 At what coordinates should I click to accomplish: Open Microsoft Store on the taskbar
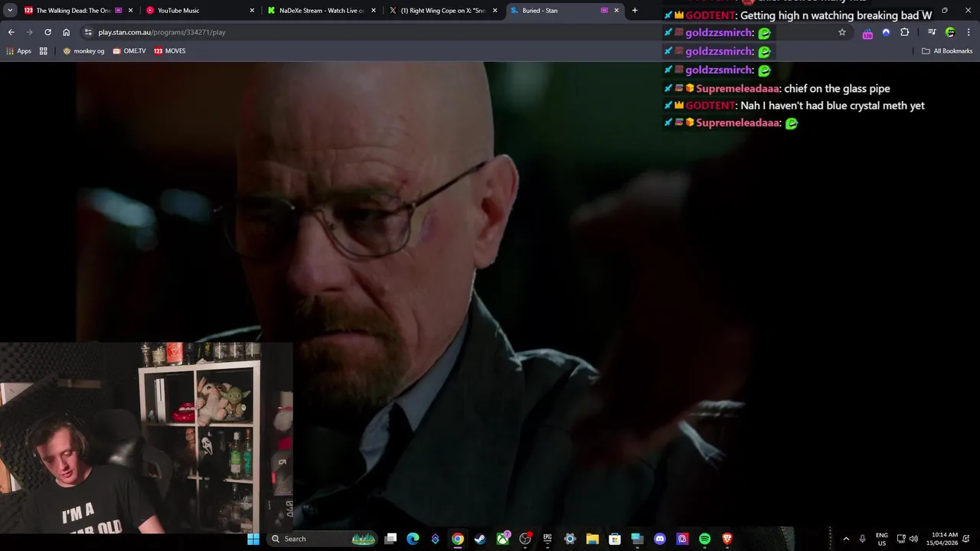[615, 539]
